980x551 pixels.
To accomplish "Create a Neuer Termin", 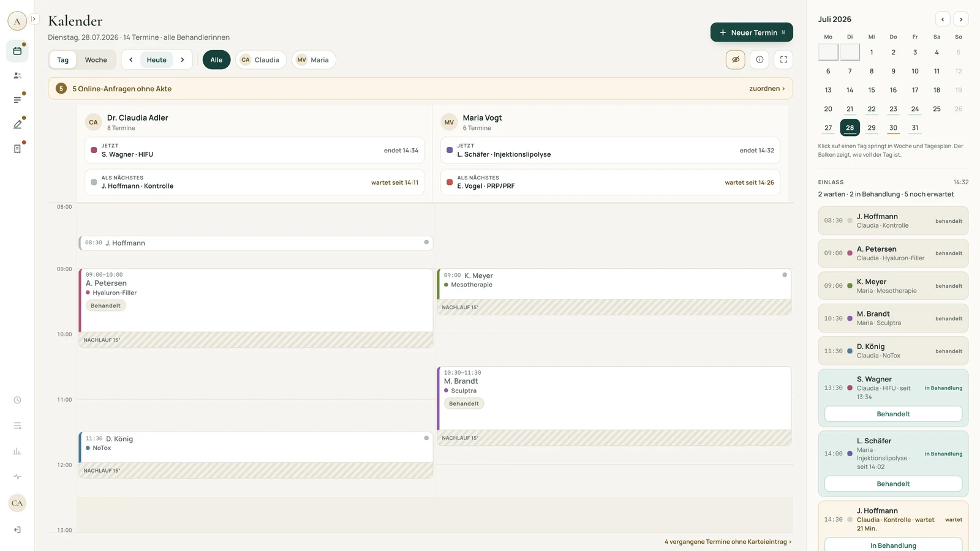I will click(752, 32).
